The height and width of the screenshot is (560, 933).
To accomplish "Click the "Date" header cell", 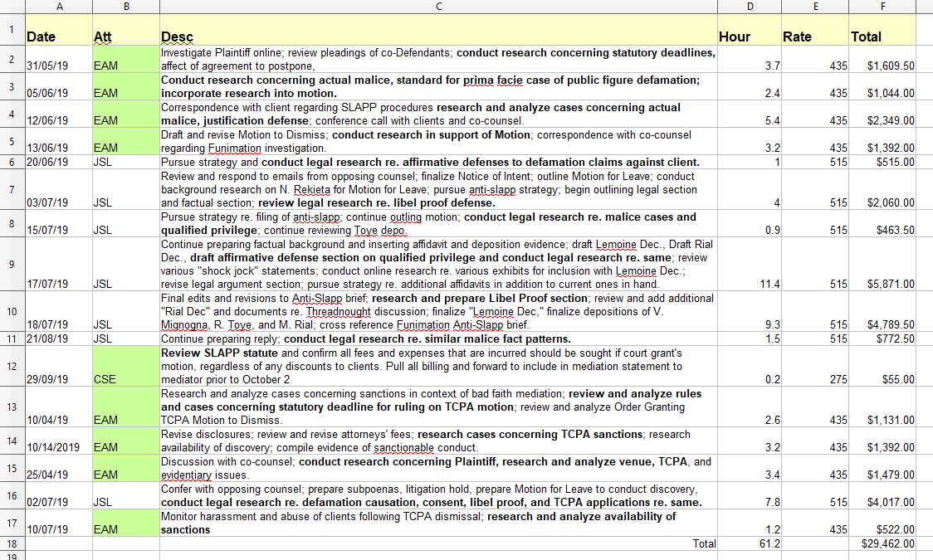I will (x=59, y=30).
